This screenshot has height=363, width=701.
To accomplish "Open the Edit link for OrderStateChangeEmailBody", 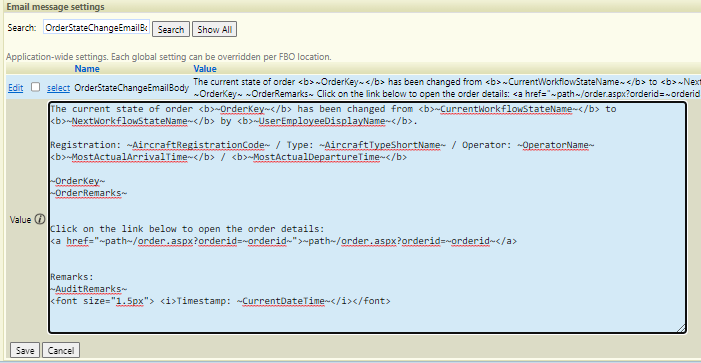I will pyautogui.click(x=15, y=88).
